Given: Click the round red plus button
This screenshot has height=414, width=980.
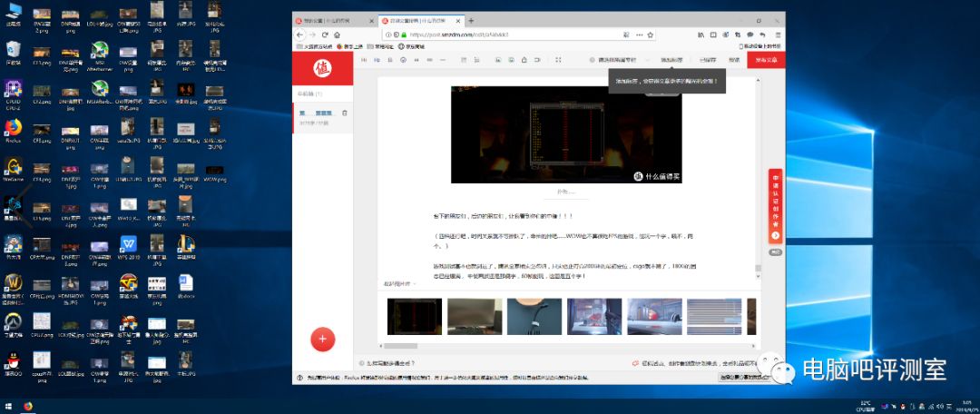Looking at the screenshot, I should click(x=322, y=339).
